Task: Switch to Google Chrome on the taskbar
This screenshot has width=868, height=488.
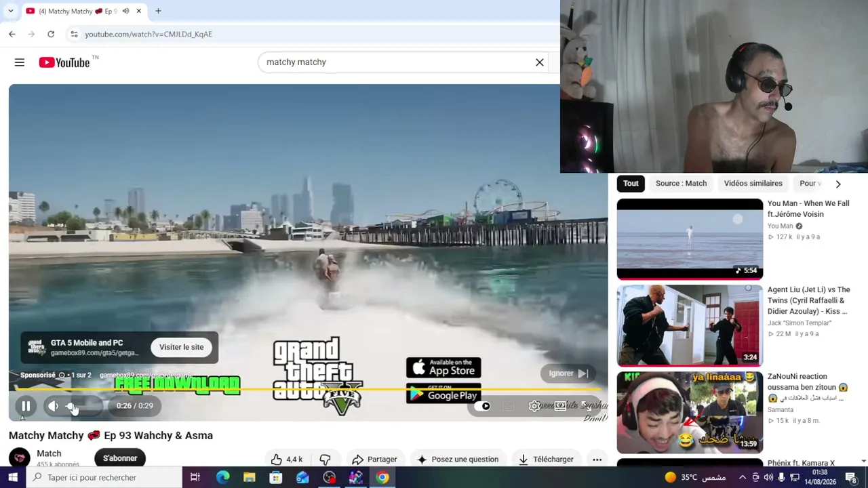Action: tap(382, 478)
